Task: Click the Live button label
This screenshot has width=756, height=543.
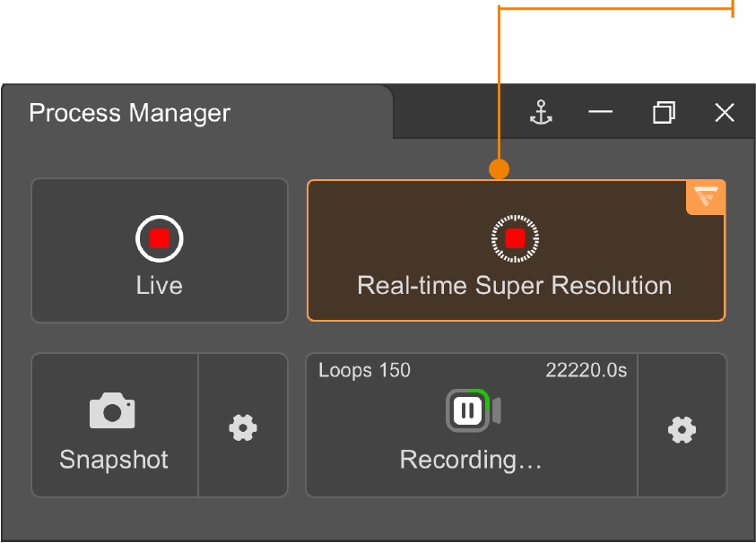Action: click(x=159, y=285)
